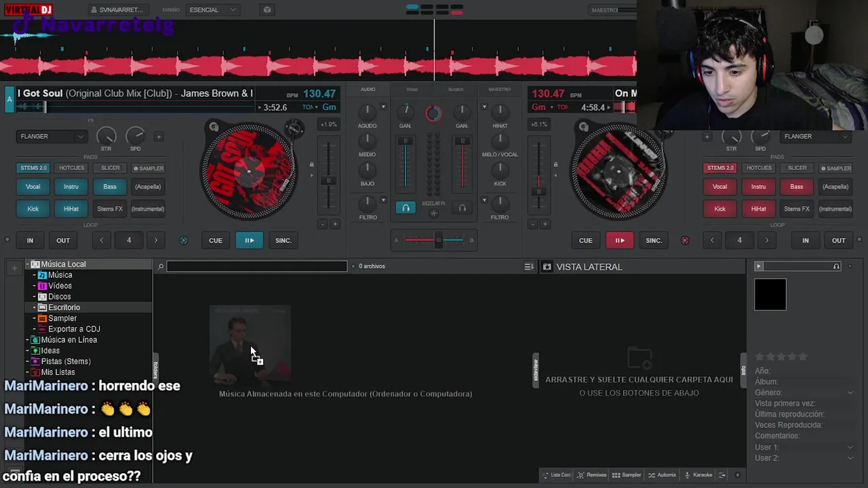Toggle the Bass stem on left deck
This screenshot has width=868, height=488.
110,186
